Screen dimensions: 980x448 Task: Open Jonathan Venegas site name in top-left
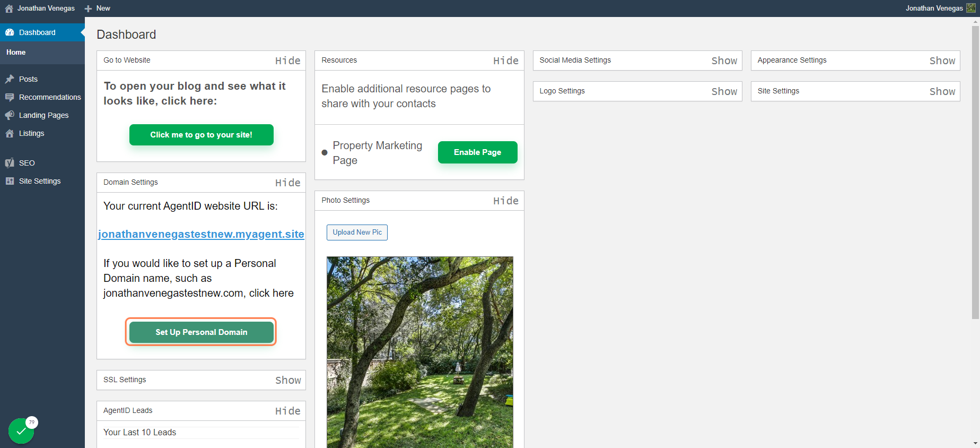(46, 8)
